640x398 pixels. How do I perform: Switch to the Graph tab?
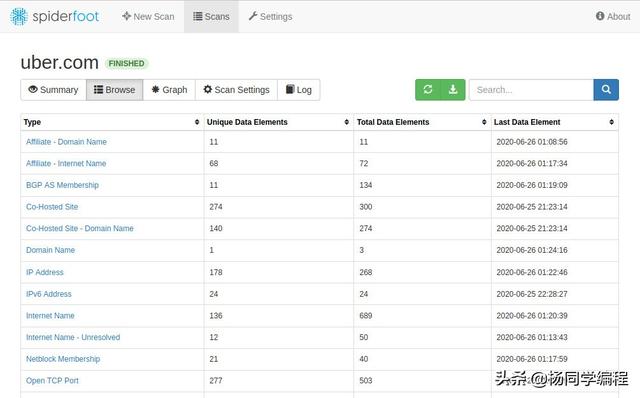point(169,90)
